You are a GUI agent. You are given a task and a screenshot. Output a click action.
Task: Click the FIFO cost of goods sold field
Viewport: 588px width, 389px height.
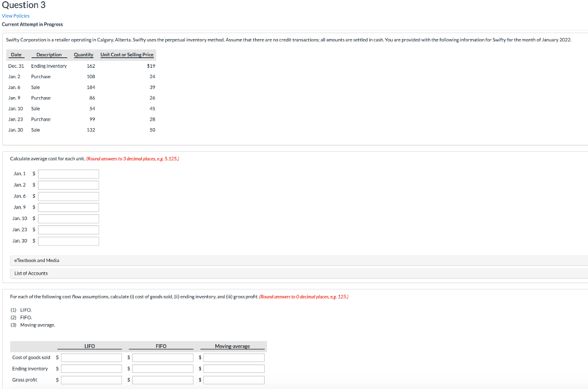point(163,357)
